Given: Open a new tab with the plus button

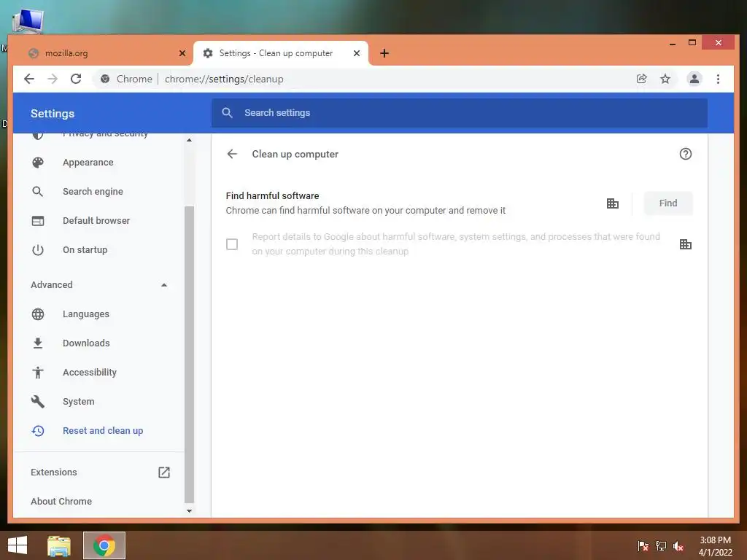Looking at the screenshot, I should tap(384, 53).
